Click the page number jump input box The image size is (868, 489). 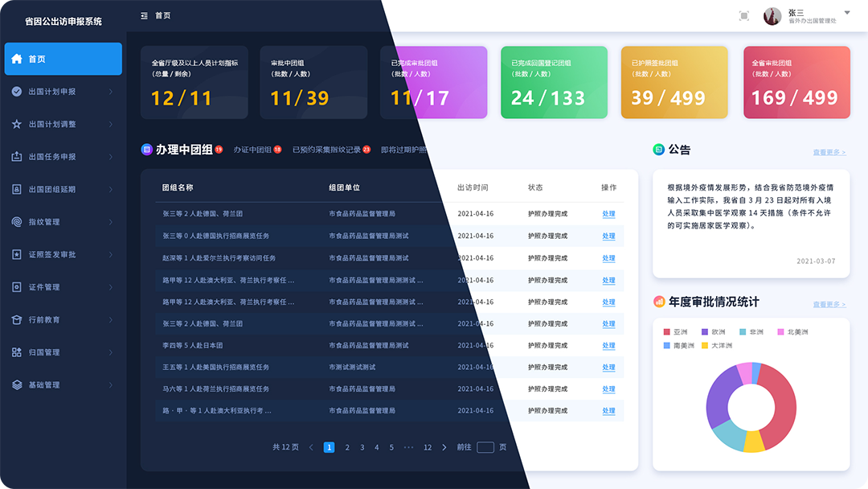[485, 447]
